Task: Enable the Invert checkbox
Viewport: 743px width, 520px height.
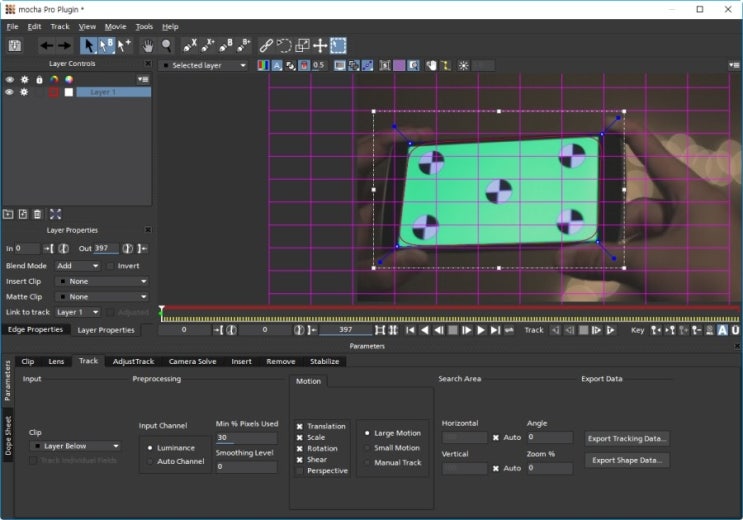Action: (110, 266)
